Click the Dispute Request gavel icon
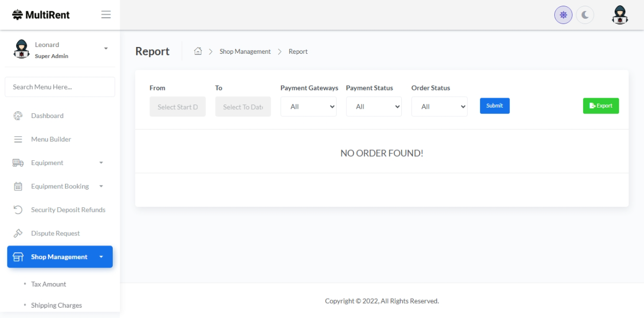Image resolution: width=644 pixels, height=318 pixels. coord(18,233)
